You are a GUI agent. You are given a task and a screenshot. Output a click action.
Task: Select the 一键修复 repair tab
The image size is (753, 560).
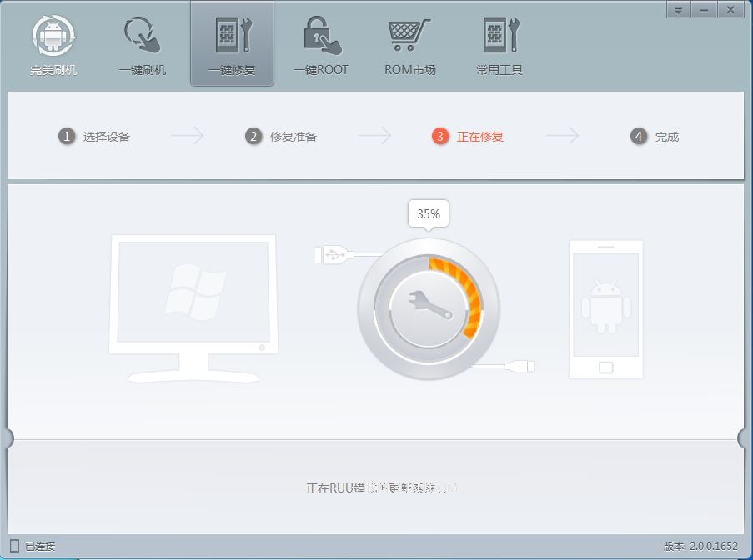coord(233,45)
